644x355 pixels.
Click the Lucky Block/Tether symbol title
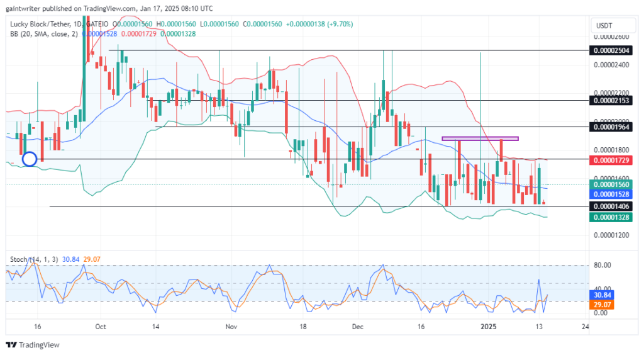pos(40,25)
